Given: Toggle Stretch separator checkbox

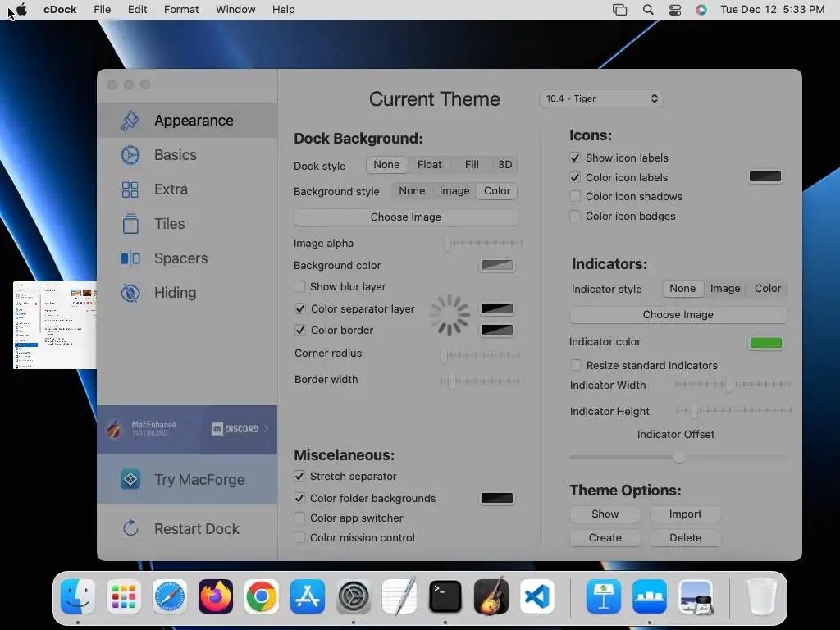Looking at the screenshot, I should pyautogui.click(x=299, y=477).
